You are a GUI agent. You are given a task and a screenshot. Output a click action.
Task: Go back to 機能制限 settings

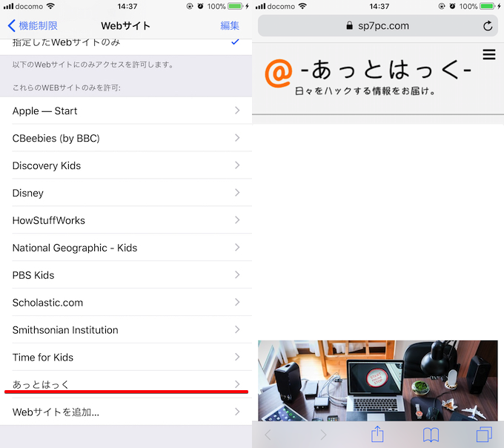[x=33, y=26]
